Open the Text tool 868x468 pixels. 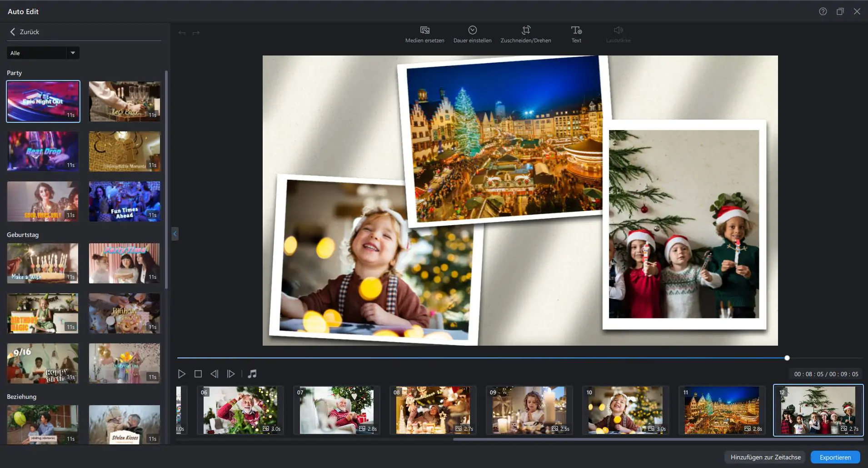tap(576, 30)
